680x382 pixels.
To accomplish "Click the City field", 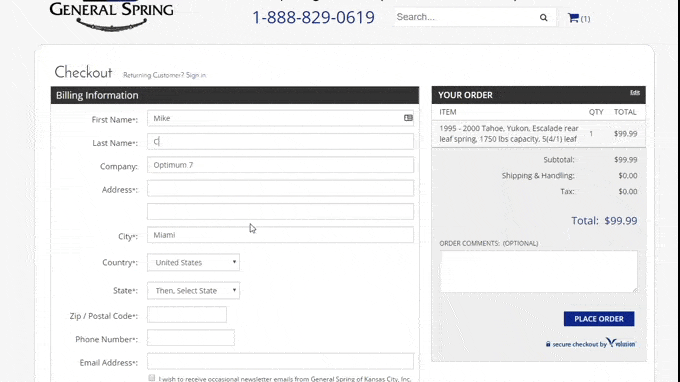I will click(x=280, y=235).
